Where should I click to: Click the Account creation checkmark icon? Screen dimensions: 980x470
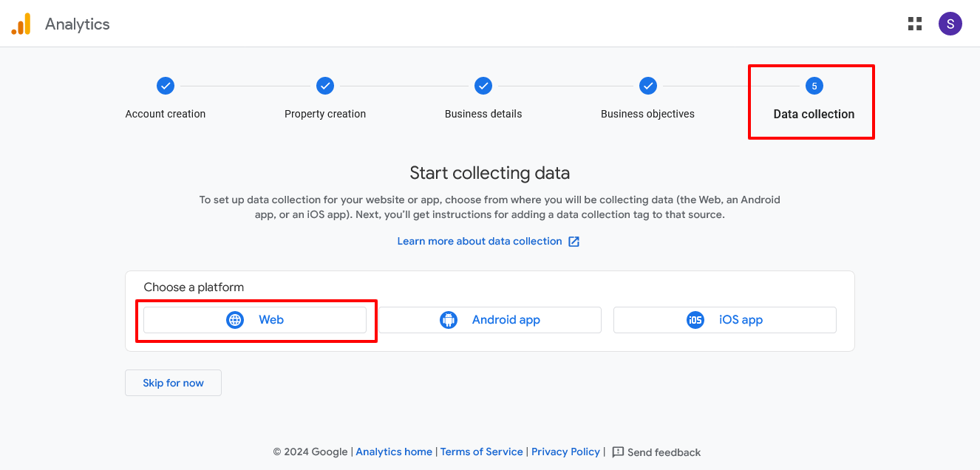[165, 85]
